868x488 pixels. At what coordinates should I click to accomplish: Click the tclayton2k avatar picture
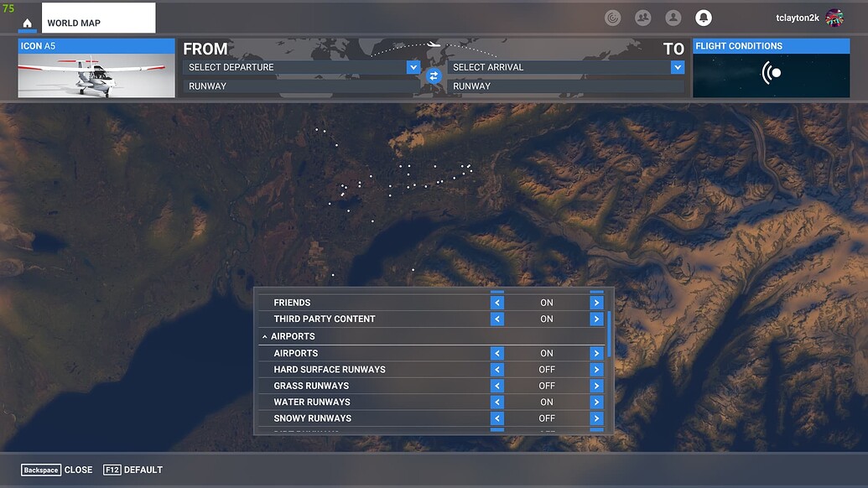834,17
